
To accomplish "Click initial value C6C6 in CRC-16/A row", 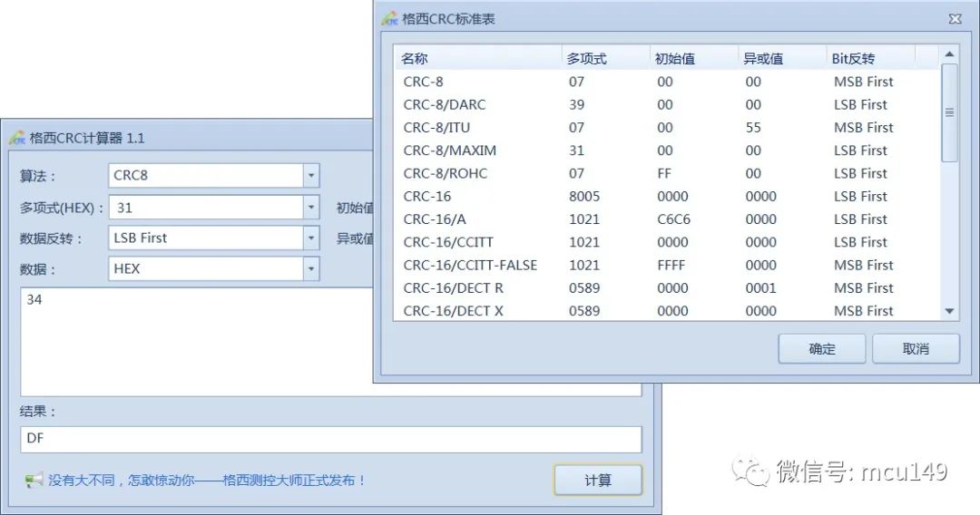I will (x=673, y=219).
